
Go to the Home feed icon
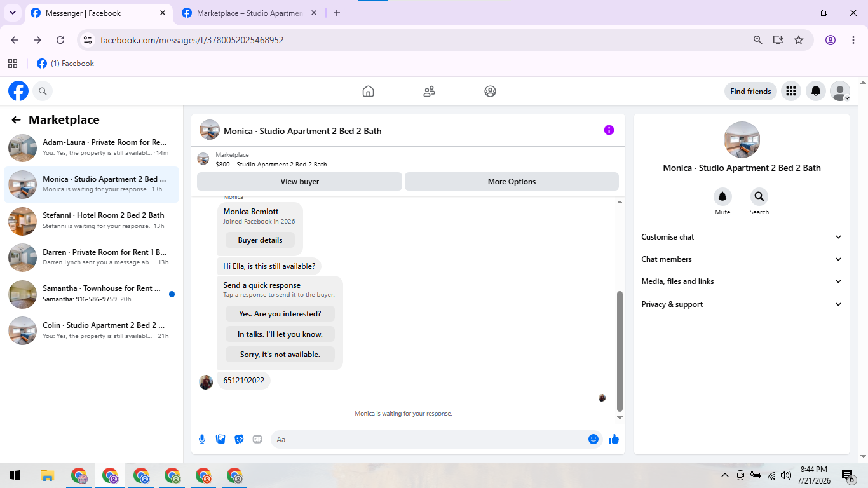[x=368, y=91]
